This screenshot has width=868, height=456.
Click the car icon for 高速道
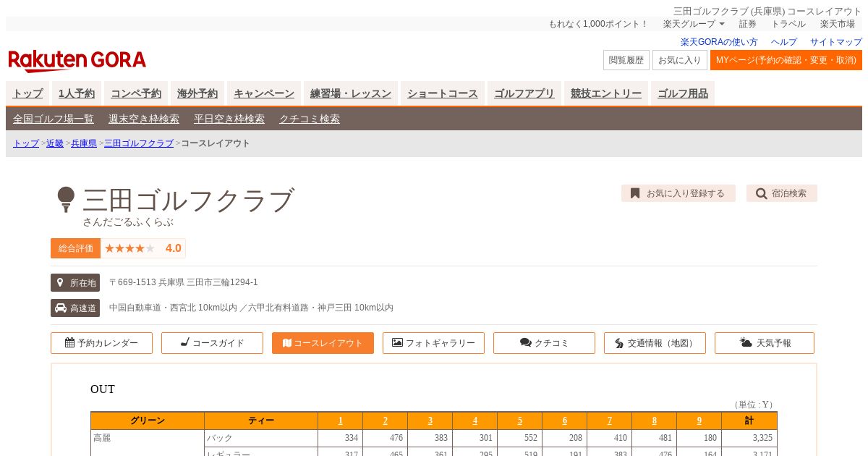pos(61,308)
